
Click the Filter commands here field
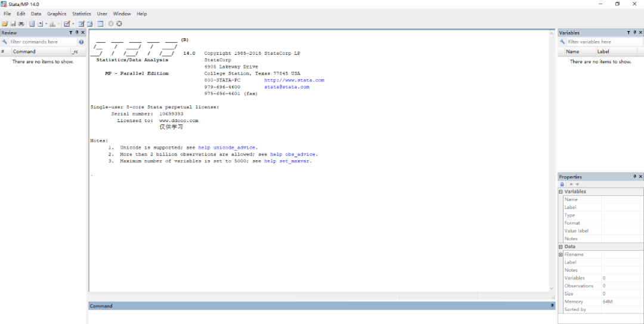42,42
